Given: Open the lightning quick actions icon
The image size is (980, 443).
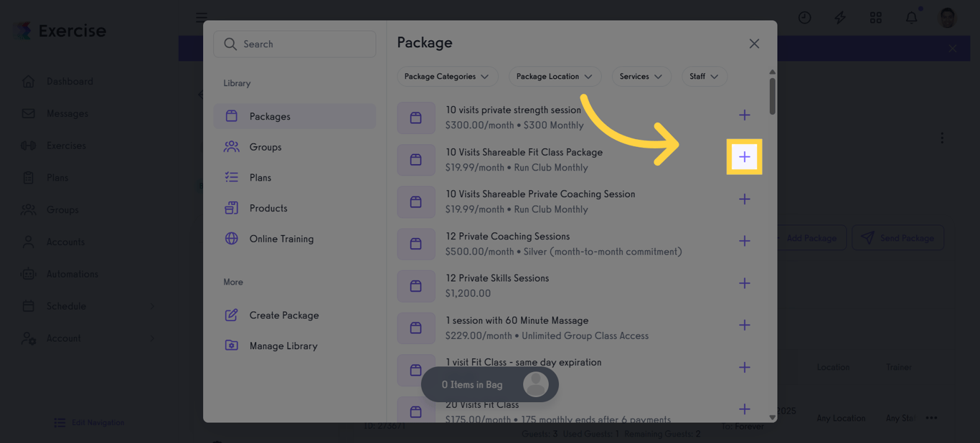Looking at the screenshot, I should (x=839, y=17).
